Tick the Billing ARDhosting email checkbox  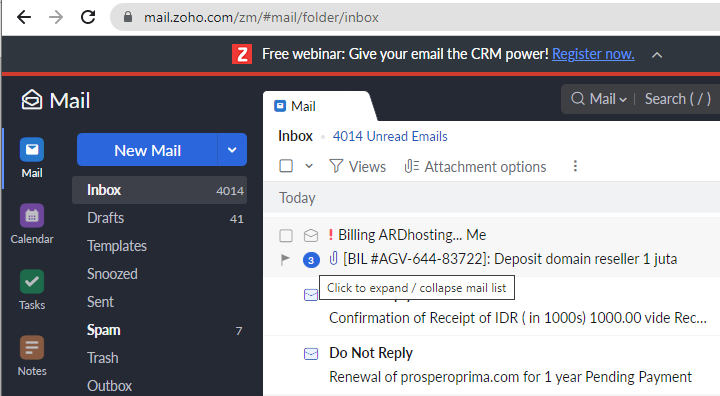coord(286,236)
